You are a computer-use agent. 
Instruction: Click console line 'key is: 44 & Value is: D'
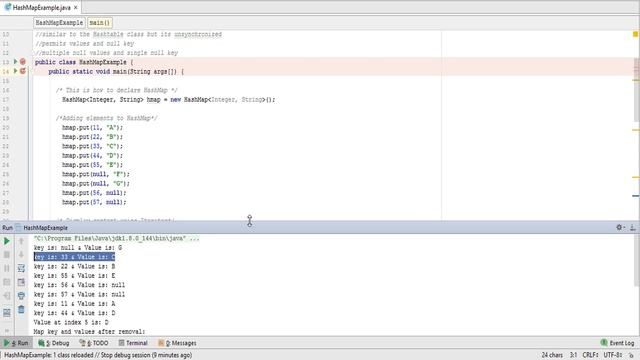tap(74, 313)
